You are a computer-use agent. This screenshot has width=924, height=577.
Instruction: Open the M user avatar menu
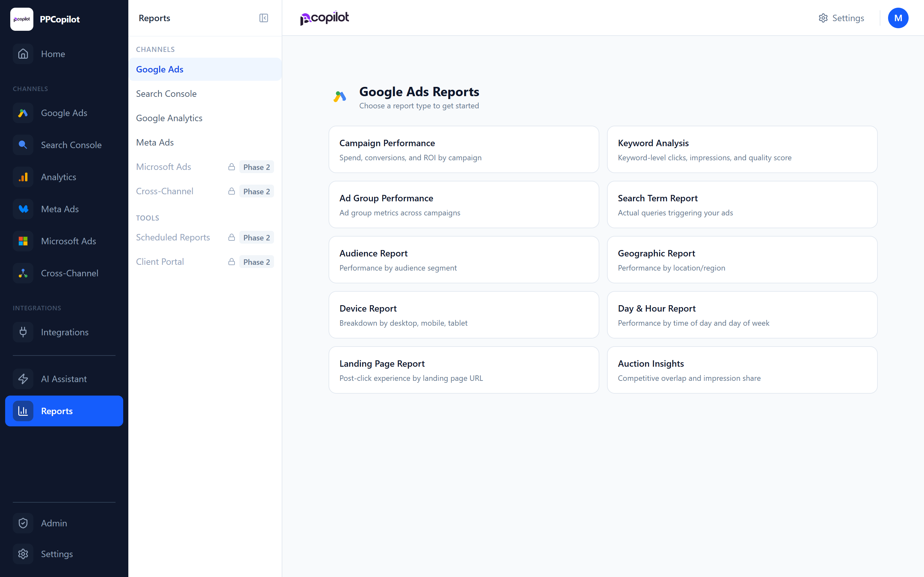(x=898, y=18)
